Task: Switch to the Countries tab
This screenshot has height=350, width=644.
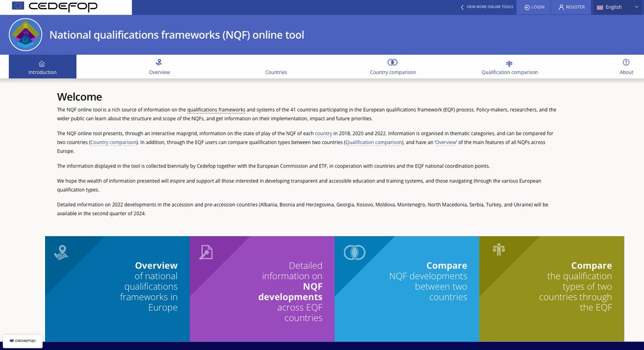Action: pyautogui.click(x=276, y=67)
